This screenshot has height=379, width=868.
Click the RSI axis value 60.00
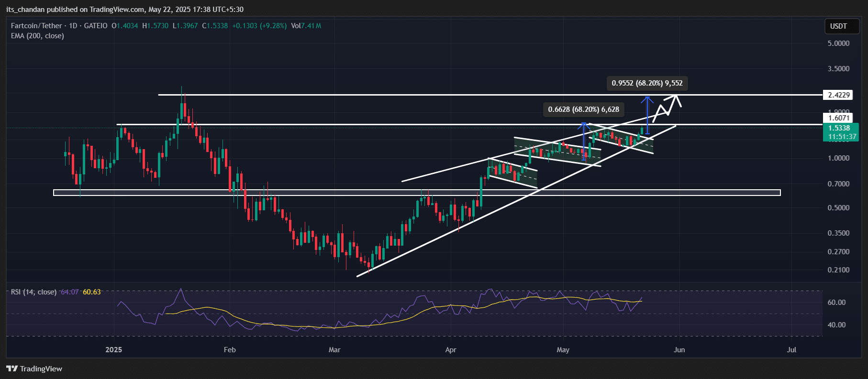pos(836,303)
